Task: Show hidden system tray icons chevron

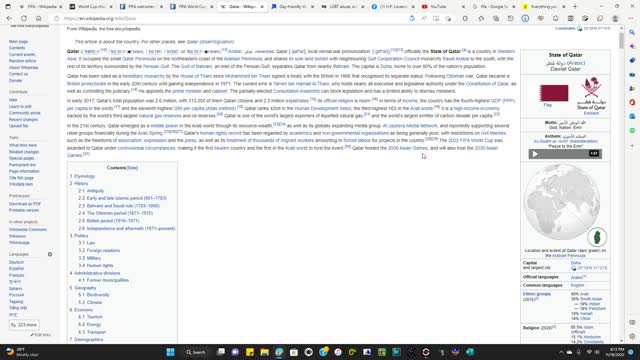Action: (561, 352)
